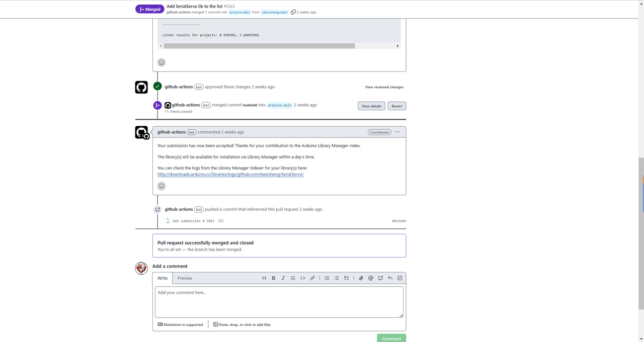Click the right arrow of linter results scrollbar
644x342 pixels.
click(x=398, y=46)
